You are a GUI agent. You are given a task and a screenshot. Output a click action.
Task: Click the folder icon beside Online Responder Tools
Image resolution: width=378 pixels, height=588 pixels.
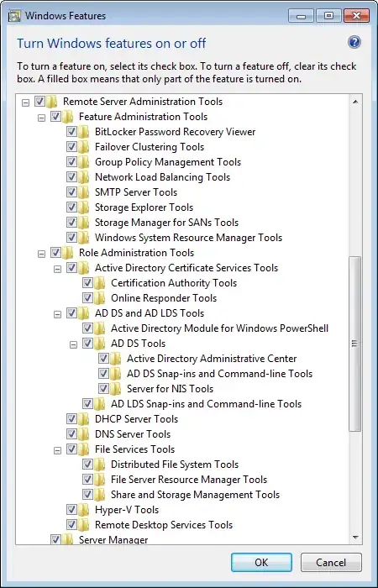tap(100, 298)
